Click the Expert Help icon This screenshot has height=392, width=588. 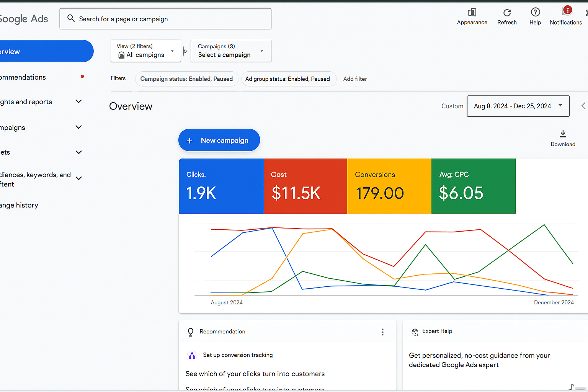(x=415, y=332)
